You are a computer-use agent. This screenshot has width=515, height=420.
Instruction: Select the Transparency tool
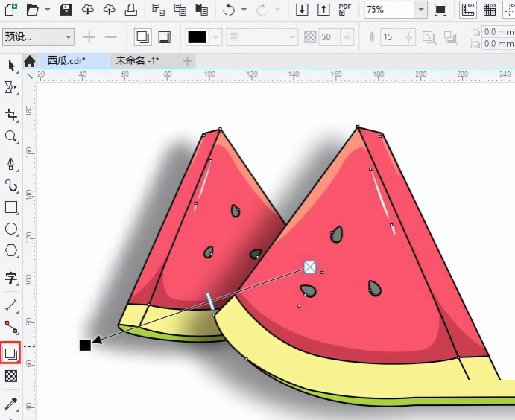[11, 376]
